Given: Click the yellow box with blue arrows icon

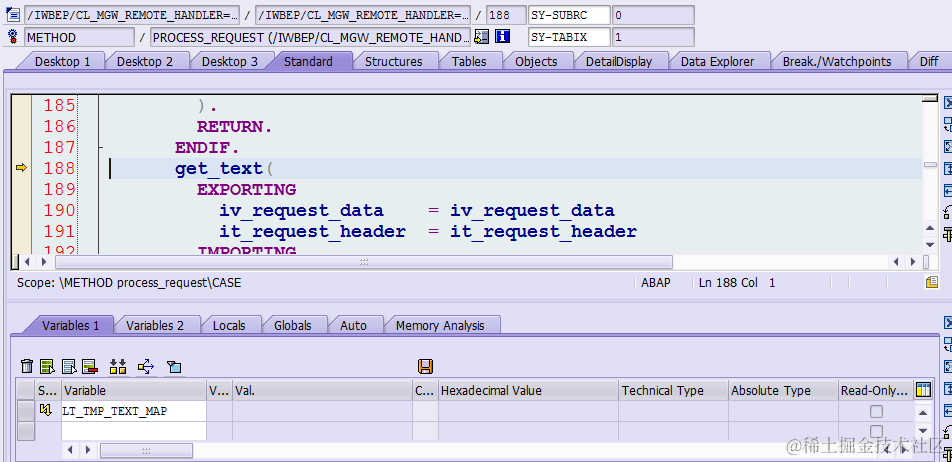Looking at the screenshot, I should pyautogui.click(x=146, y=366).
